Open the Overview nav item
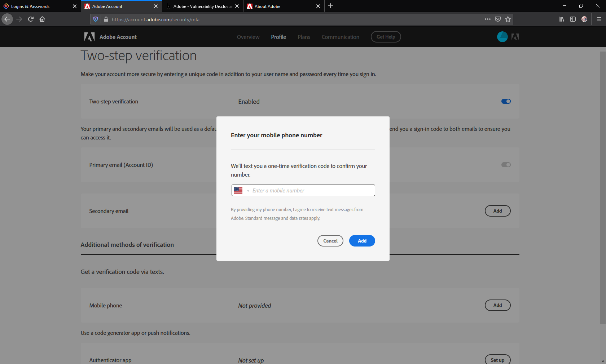The image size is (606, 364). pyautogui.click(x=248, y=37)
